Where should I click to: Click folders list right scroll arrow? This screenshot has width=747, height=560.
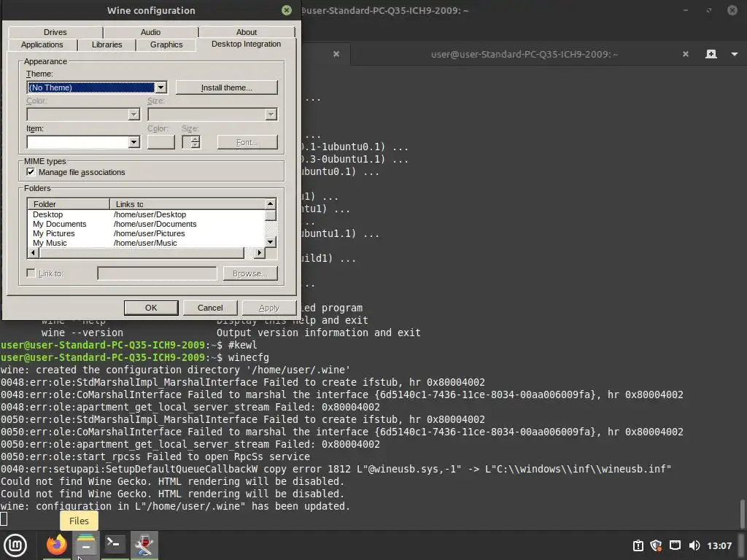(259, 252)
